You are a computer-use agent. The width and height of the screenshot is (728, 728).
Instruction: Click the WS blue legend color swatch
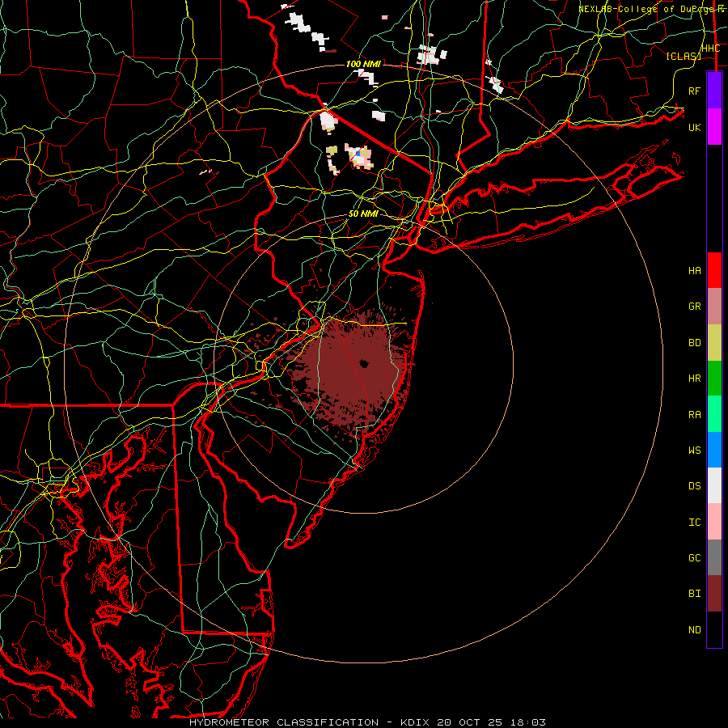(x=714, y=450)
